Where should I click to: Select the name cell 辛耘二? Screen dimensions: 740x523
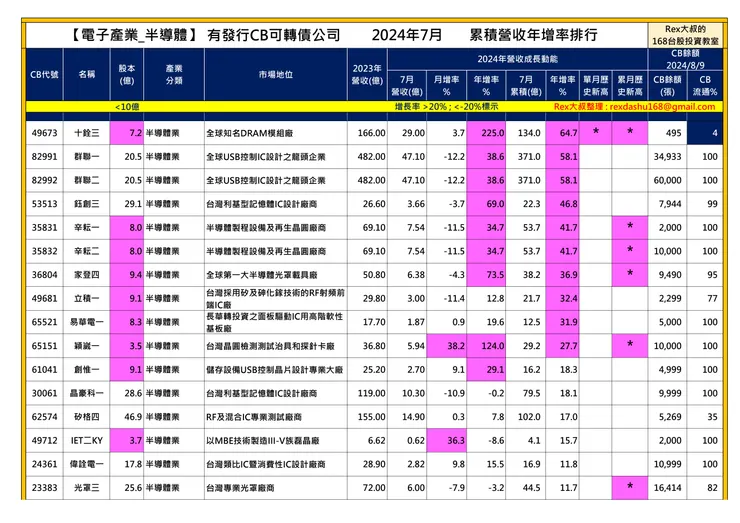[x=87, y=251]
